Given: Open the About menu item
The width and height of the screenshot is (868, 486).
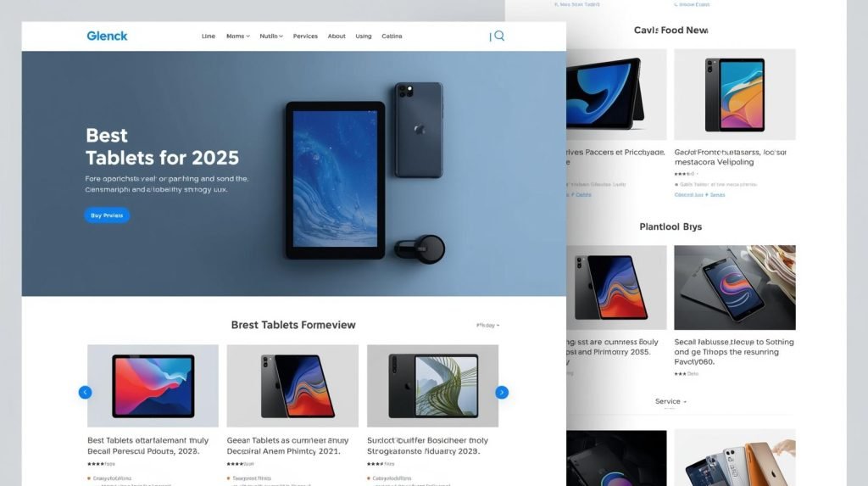Looking at the screenshot, I should coord(337,36).
